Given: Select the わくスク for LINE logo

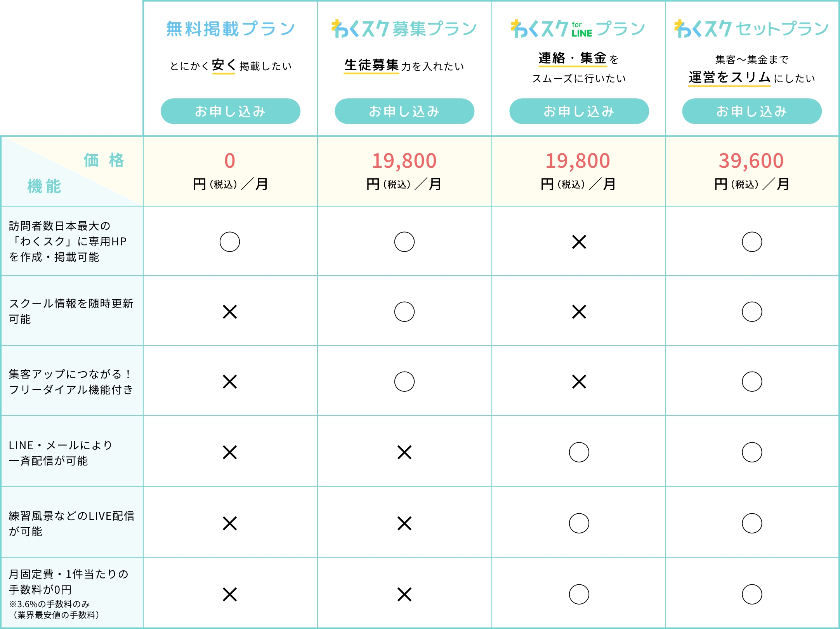Looking at the screenshot, I should 551,29.
